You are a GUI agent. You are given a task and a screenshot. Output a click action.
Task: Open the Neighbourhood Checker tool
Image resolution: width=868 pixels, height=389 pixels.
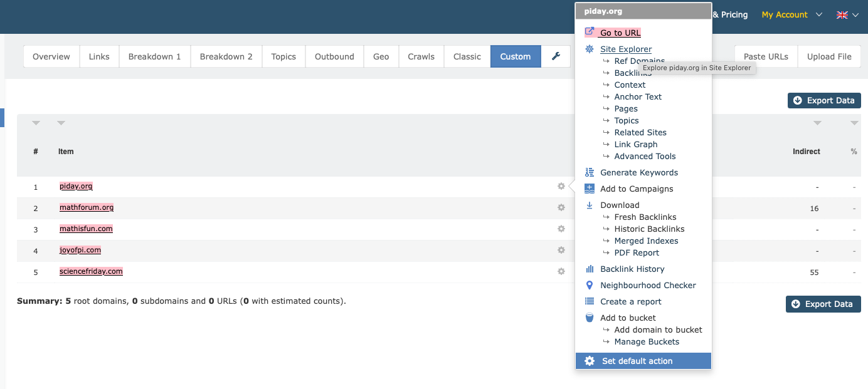(648, 285)
